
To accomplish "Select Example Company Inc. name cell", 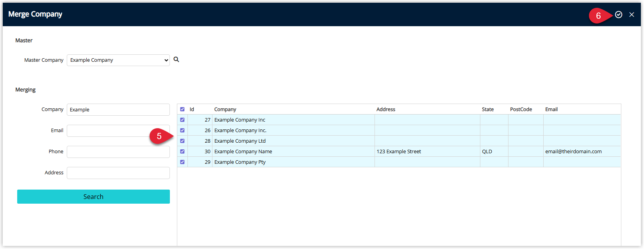I will point(293,131).
